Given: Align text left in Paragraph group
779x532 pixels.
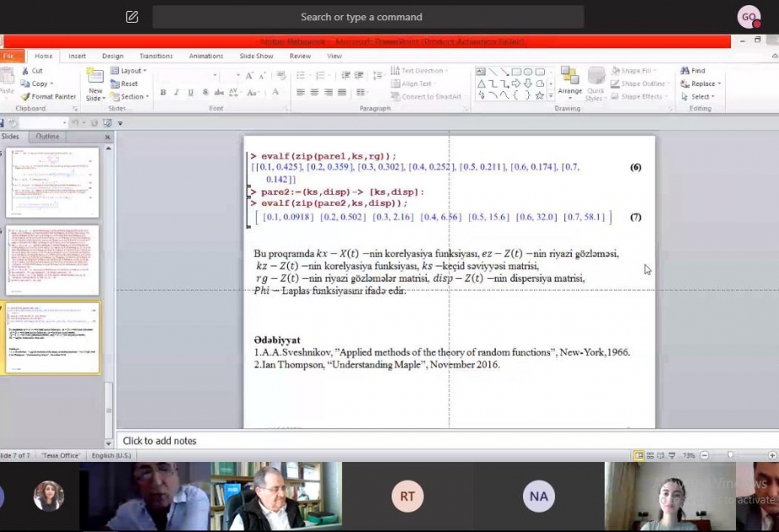Looking at the screenshot, I should click(x=301, y=92).
